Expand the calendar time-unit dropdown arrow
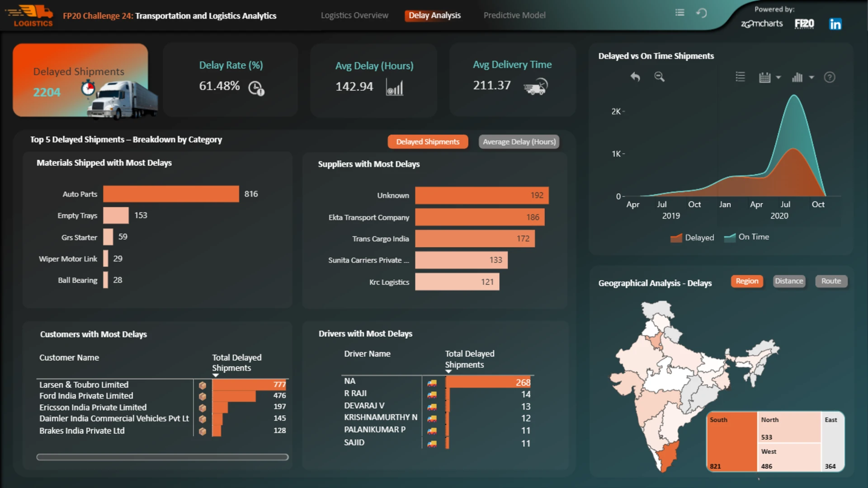Screen dimensions: 868x488 [x=778, y=77]
